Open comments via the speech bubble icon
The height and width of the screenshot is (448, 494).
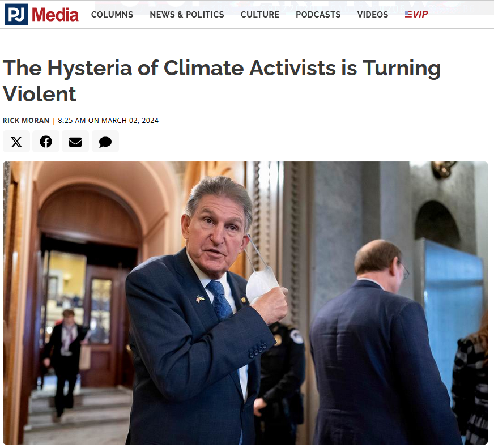point(105,142)
